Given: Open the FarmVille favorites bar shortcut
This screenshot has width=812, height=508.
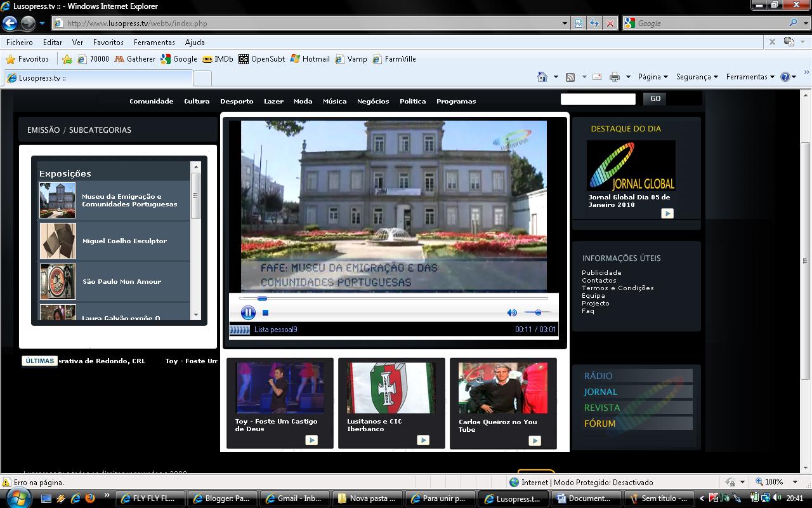Looking at the screenshot, I should click(x=394, y=59).
